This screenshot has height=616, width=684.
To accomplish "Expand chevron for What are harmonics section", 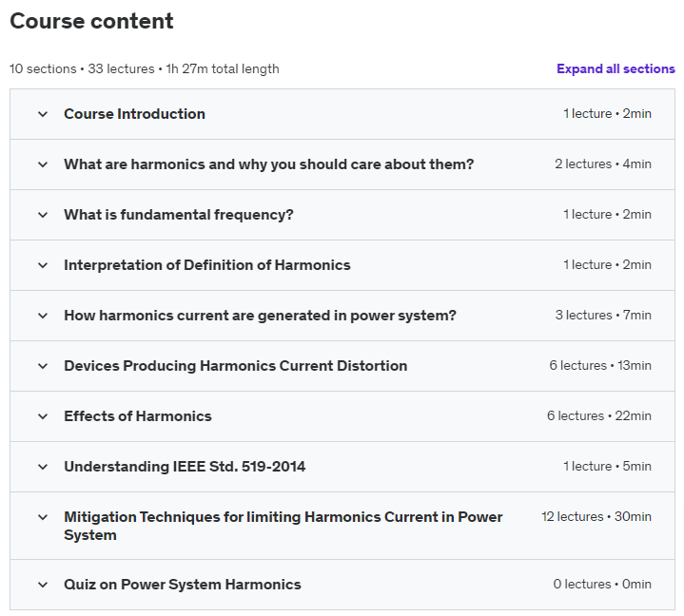I will click(x=43, y=164).
